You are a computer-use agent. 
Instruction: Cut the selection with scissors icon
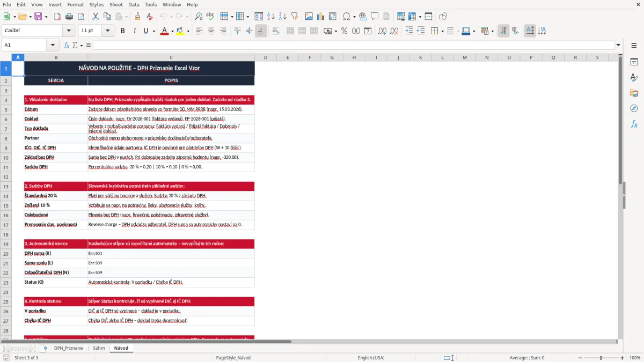(x=96, y=17)
